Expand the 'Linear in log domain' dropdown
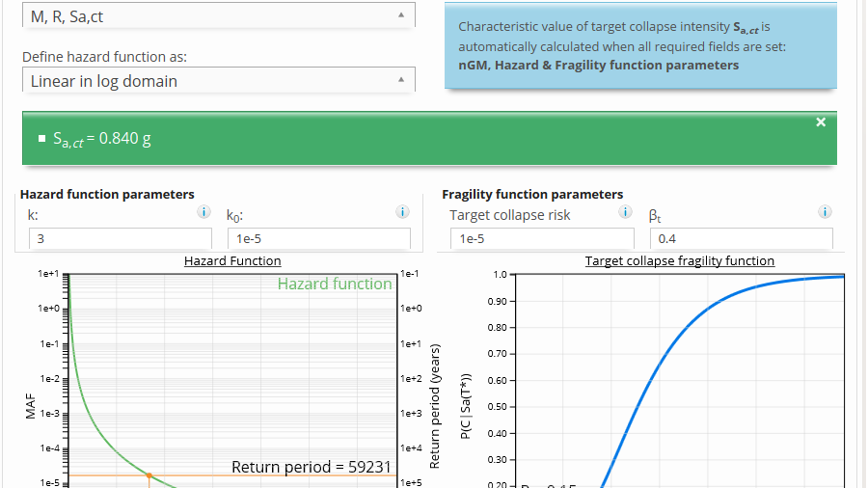The width and height of the screenshot is (868, 488). 218,81
